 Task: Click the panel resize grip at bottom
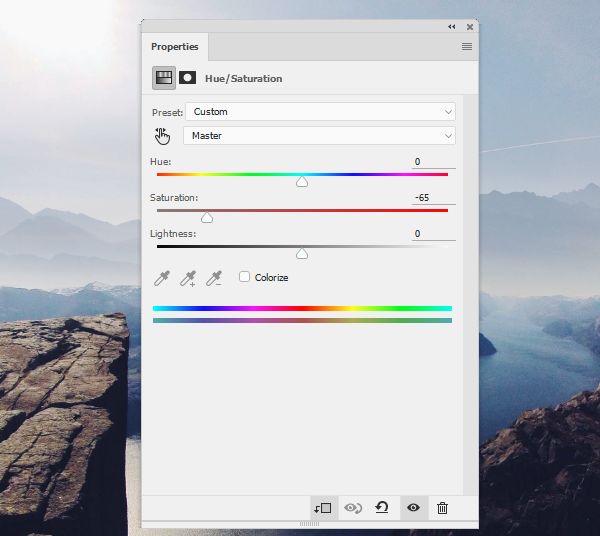pyautogui.click(x=309, y=524)
